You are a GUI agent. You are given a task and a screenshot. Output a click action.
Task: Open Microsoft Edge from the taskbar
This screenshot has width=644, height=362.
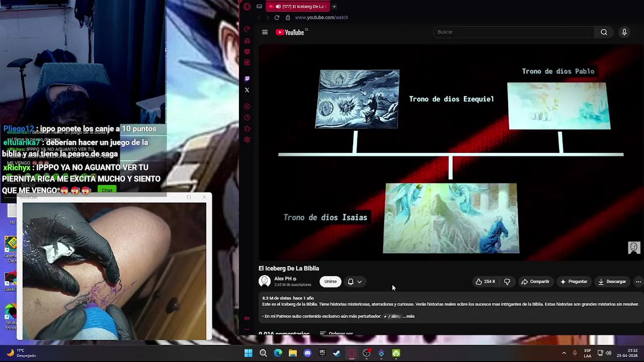tap(278, 353)
